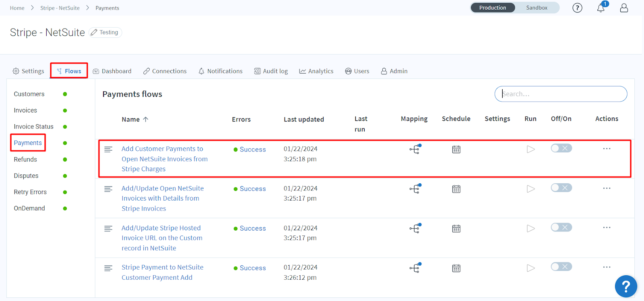Image resolution: width=644 pixels, height=301 pixels.
Task: Go to the Notifications tab
Action: (x=221, y=71)
